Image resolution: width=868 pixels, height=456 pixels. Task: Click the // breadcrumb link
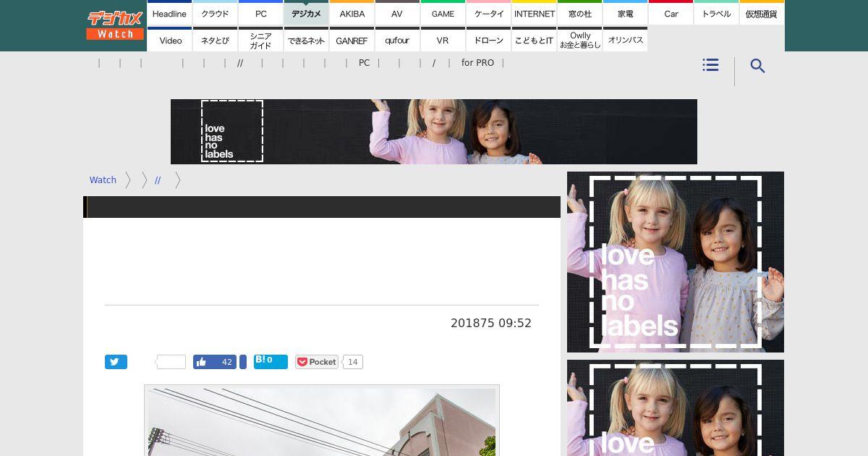pos(158,180)
